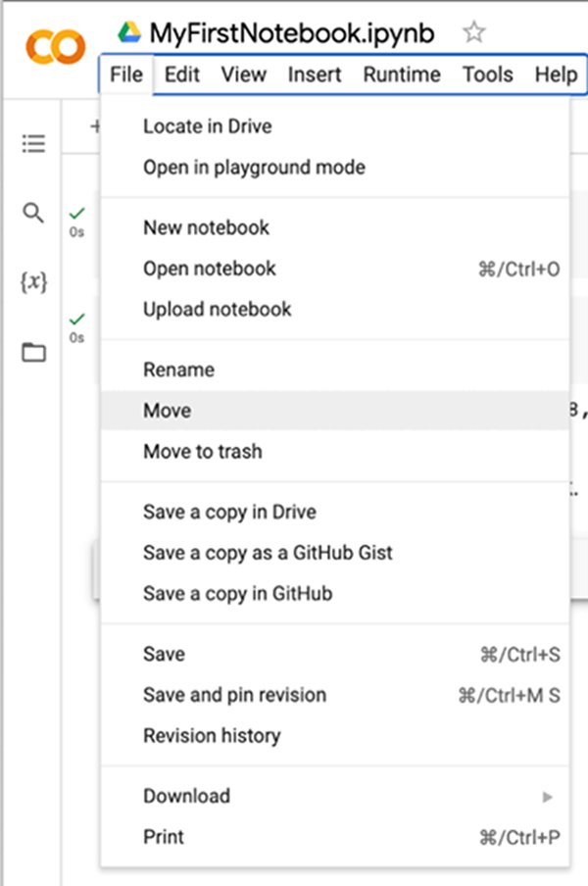Click the MyFirstNotebook.ipynb title to rename it
This screenshot has height=886, width=588.
coord(286,31)
